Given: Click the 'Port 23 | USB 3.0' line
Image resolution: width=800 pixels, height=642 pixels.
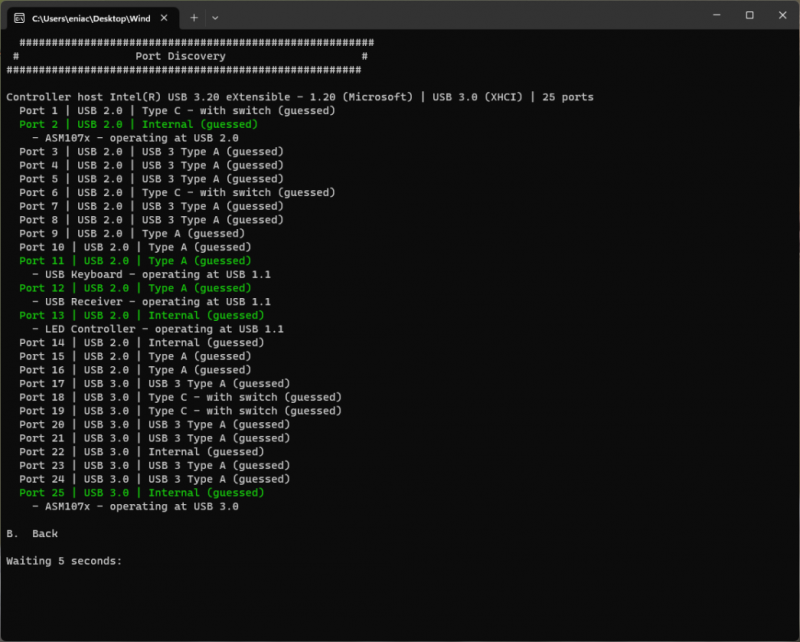Looking at the screenshot, I should point(155,466).
